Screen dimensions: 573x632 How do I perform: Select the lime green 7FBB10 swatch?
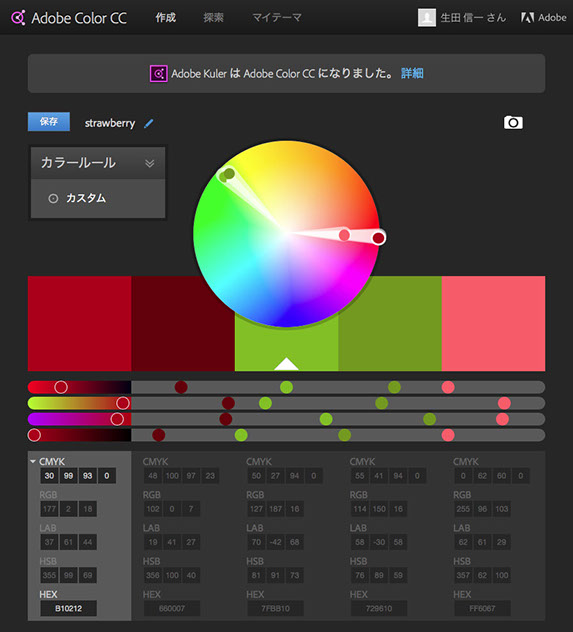tap(286, 343)
